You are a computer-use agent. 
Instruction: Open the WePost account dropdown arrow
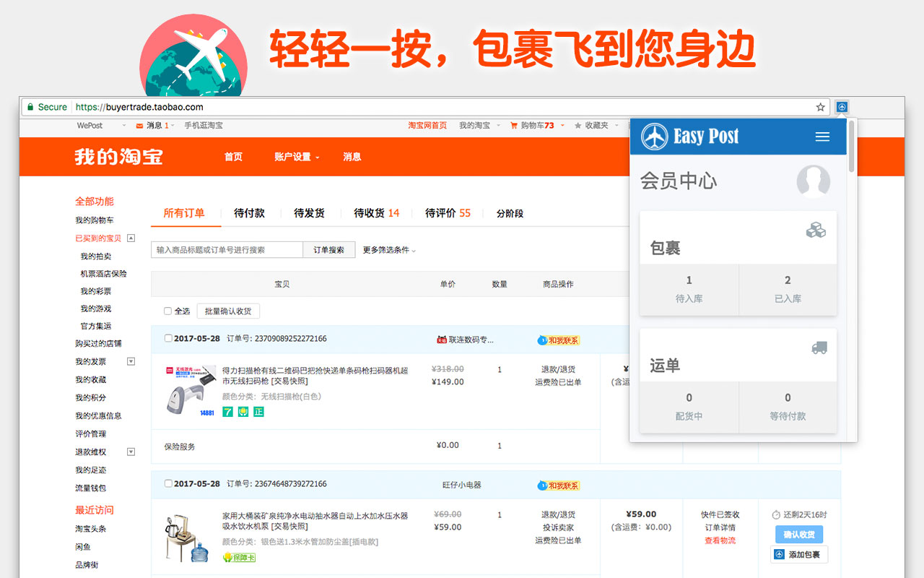point(124,126)
